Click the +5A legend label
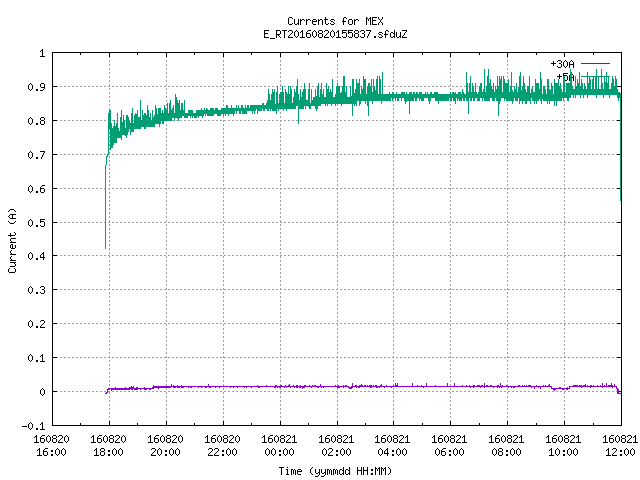The height and width of the screenshot is (480, 640). point(565,77)
